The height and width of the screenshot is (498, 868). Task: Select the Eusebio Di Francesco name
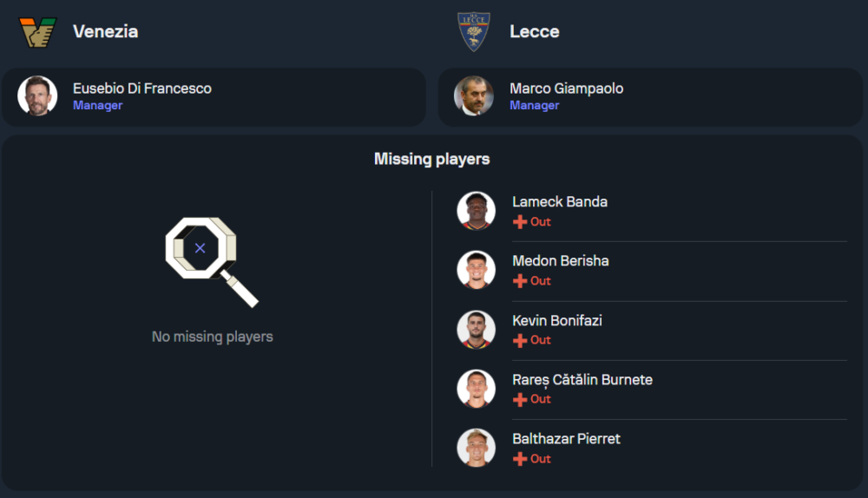pyautogui.click(x=142, y=88)
